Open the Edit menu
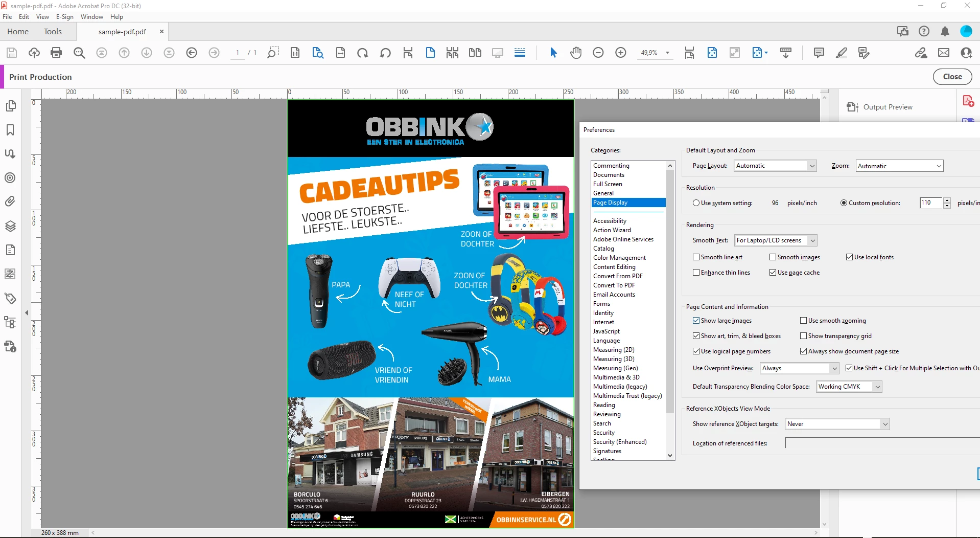This screenshot has width=980, height=538. (24, 17)
